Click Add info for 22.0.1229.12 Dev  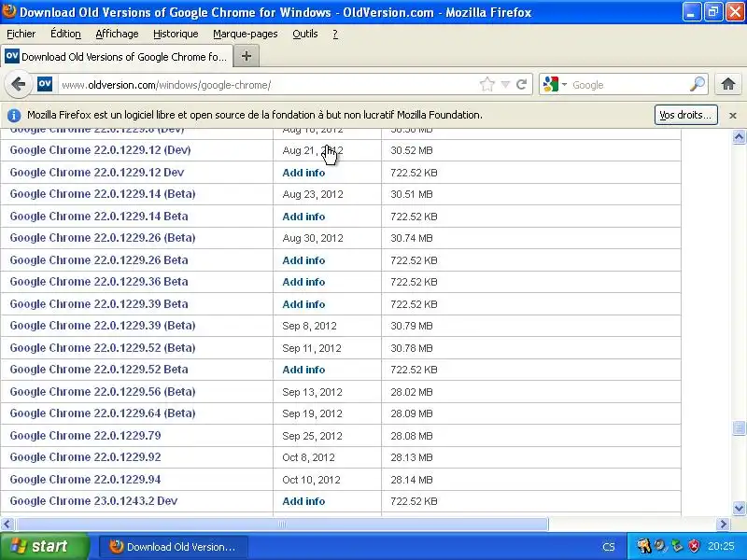(303, 173)
